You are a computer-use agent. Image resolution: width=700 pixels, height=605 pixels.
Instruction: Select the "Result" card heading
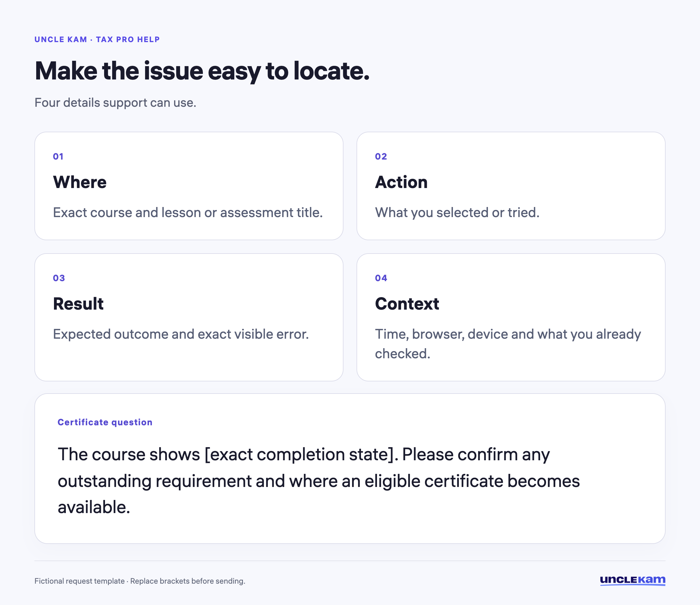click(78, 304)
